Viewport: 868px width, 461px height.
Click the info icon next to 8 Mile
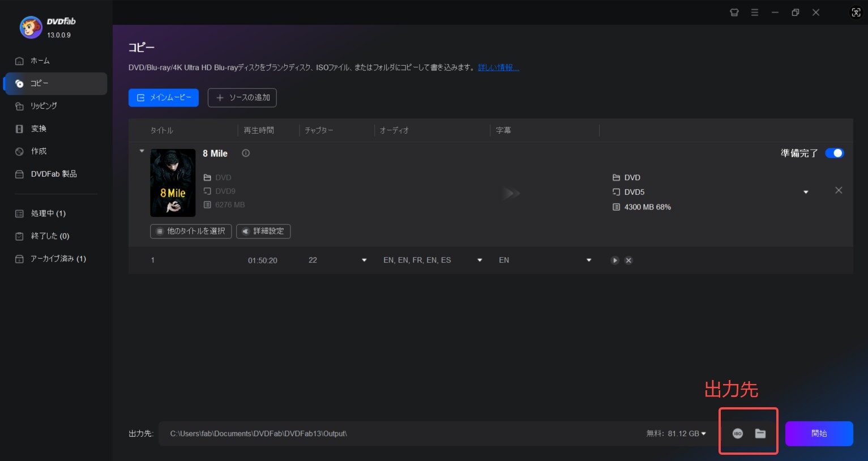coord(246,153)
